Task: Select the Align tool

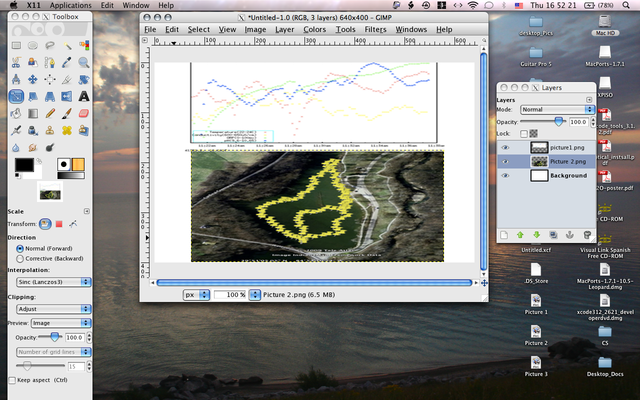Action: click(50, 79)
